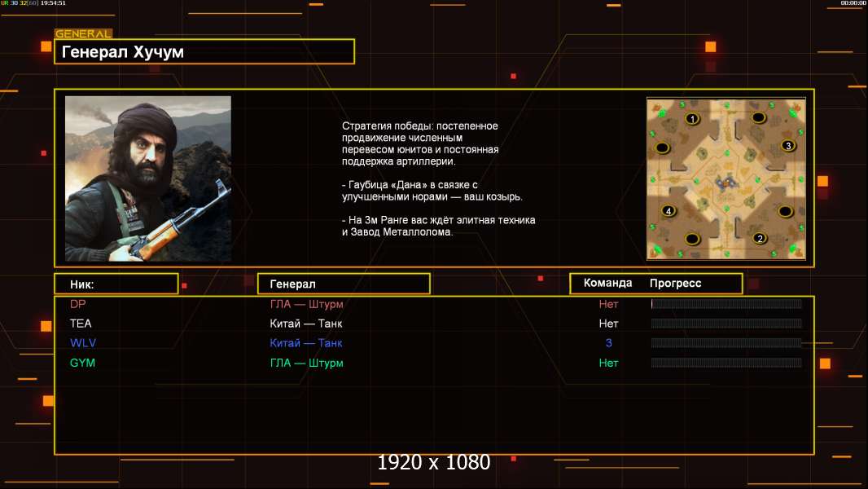The height and width of the screenshot is (489, 868).
Task: Select the "Генерал" column header
Action: click(344, 284)
